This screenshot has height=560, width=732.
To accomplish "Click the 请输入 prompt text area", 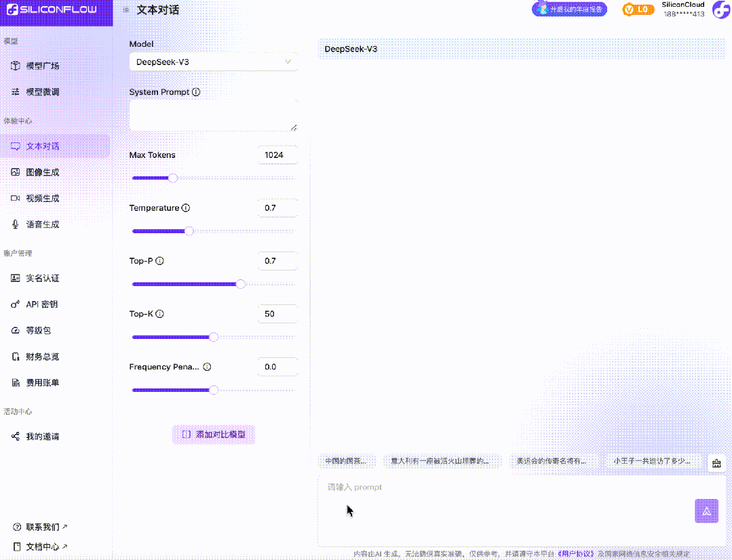I will click(502, 508).
